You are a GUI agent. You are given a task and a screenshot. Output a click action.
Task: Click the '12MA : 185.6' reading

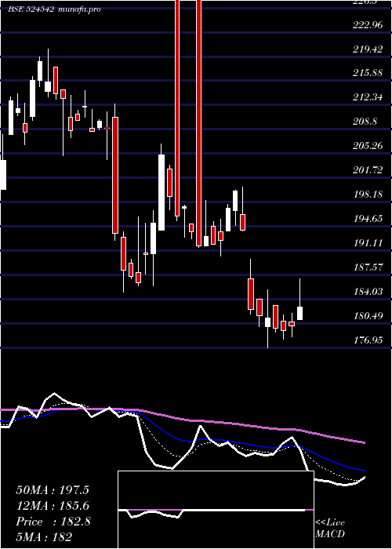point(53,506)
